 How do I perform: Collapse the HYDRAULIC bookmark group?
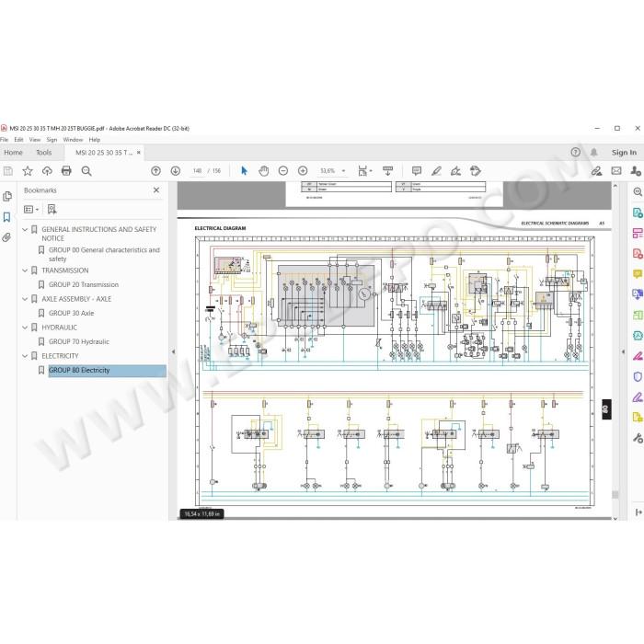25,328
